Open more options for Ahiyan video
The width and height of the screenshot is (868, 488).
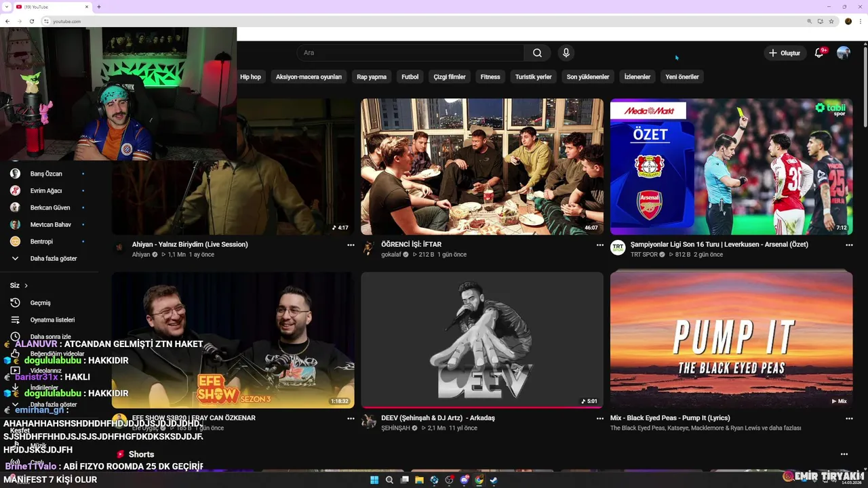point(351,245)
